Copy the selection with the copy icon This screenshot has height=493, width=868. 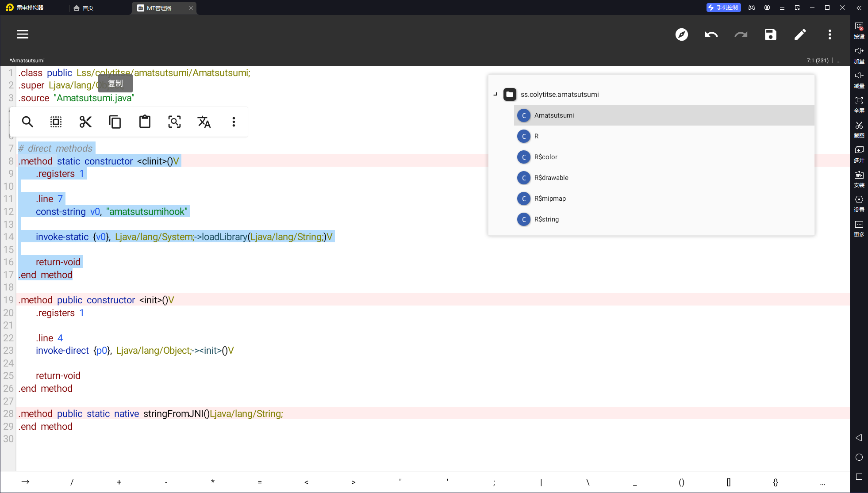pyautogui.click(x=115, y=122)
